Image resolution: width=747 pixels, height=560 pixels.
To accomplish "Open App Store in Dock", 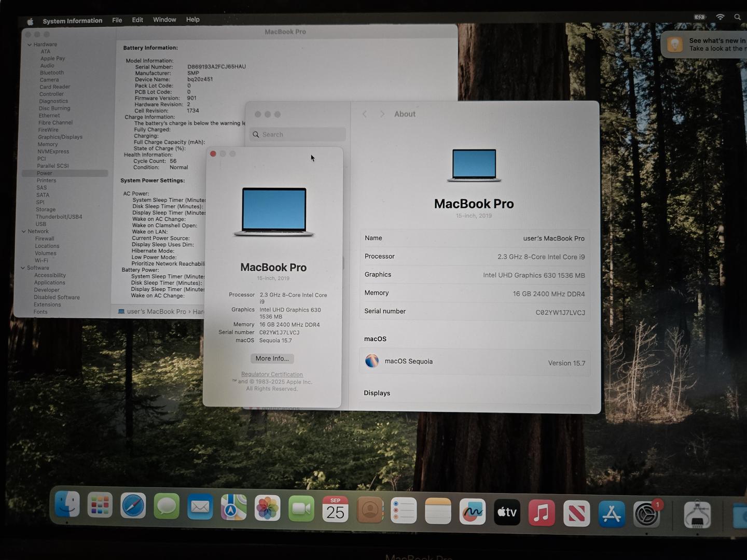I will (x=612, y=514).
